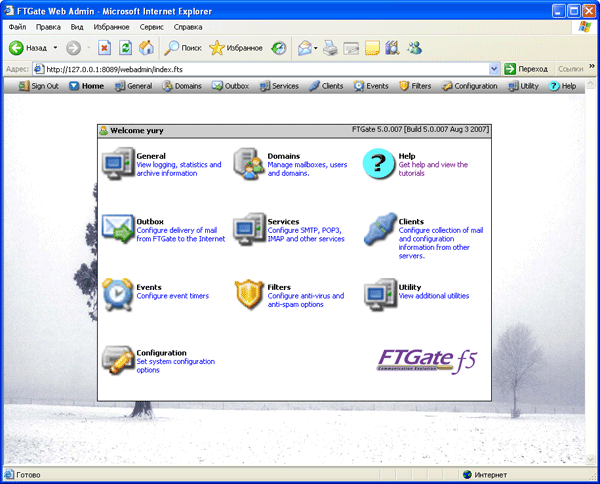
Task: Open "Configure event timers" link
Action: tap(173, 296)
